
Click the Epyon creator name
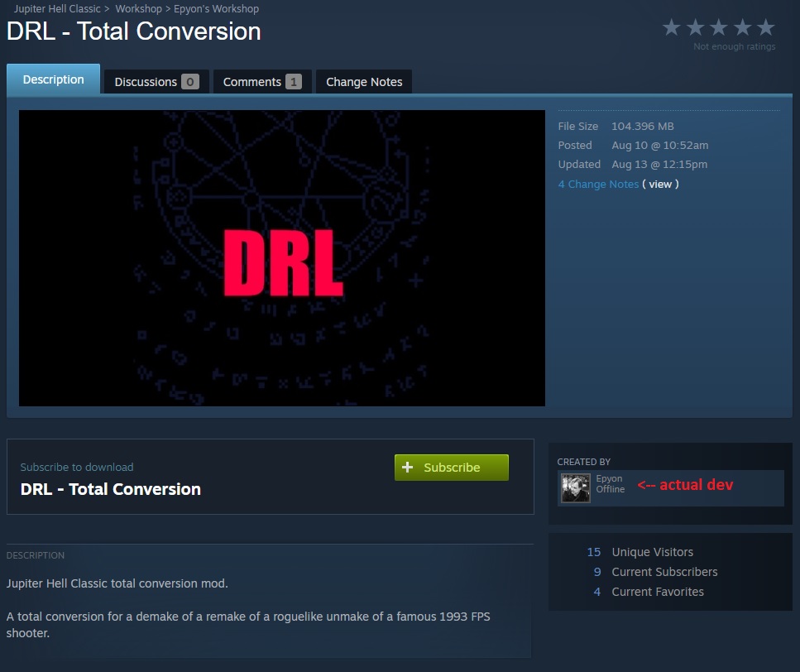(609, 478)
